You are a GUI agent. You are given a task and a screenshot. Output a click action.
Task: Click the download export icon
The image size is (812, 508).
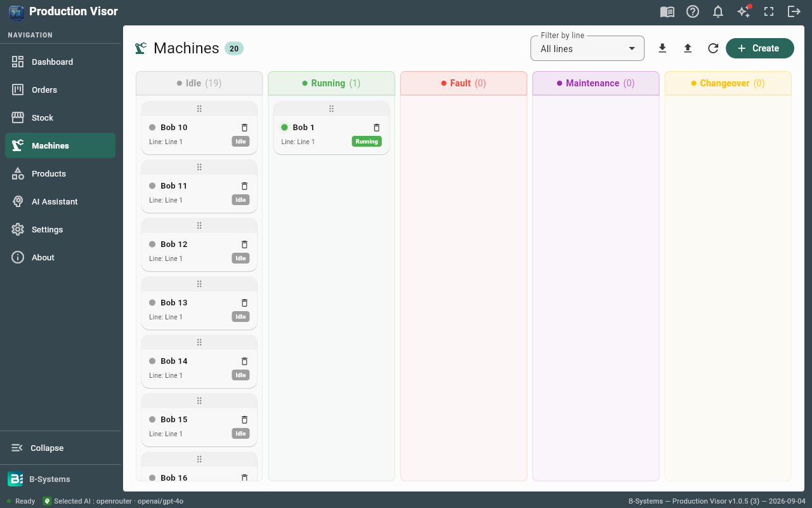(662, 48)
